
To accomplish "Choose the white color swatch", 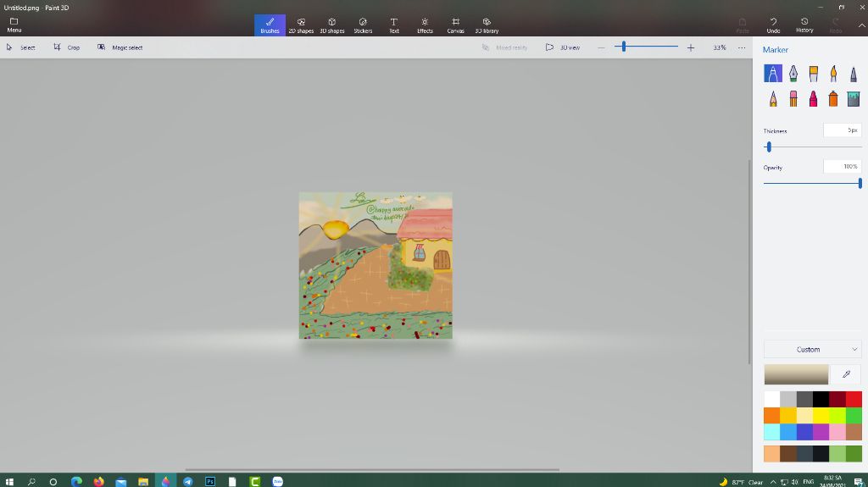I will [x=771, y=399].
